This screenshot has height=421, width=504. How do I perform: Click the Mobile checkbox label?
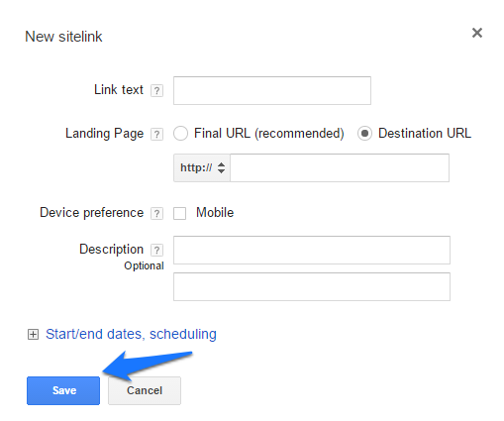215,213
